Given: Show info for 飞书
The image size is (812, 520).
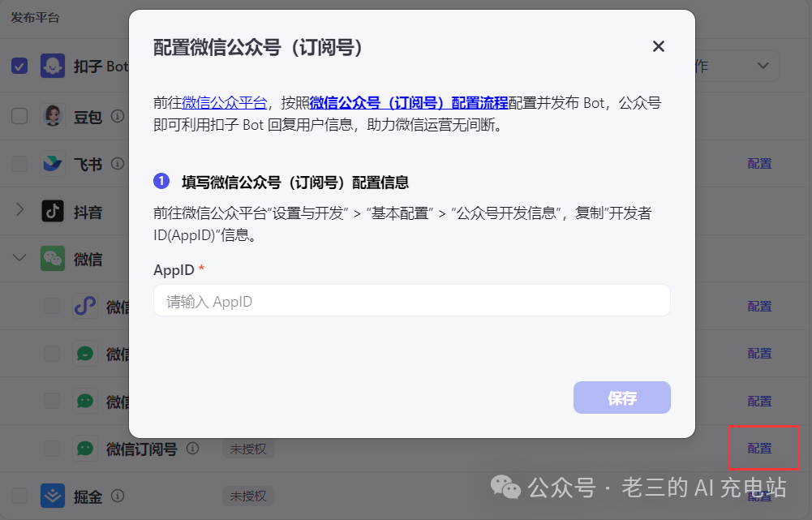Looking at the screenshot, I should 118,164.
